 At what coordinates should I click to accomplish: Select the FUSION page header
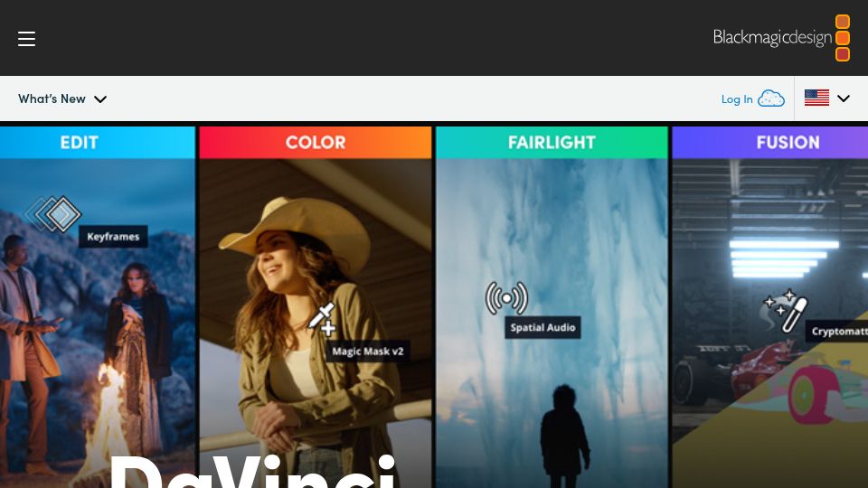pos(770,143)
